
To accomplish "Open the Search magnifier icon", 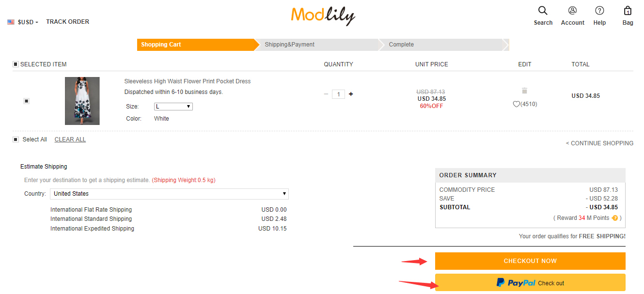I will (x=543, y=11).
